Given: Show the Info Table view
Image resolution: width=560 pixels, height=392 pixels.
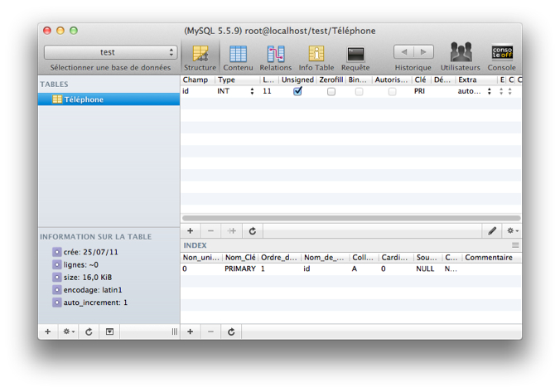Looking at the screenshot, I should click(316, 58).
